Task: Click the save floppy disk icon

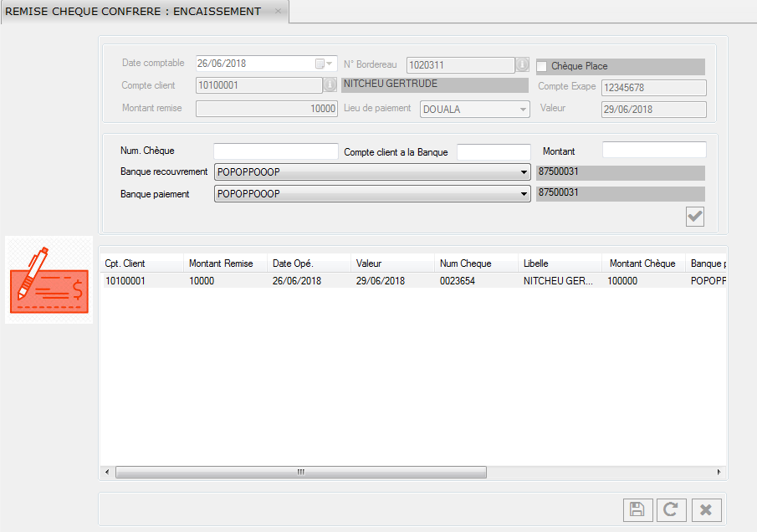Action: point(637,510)
